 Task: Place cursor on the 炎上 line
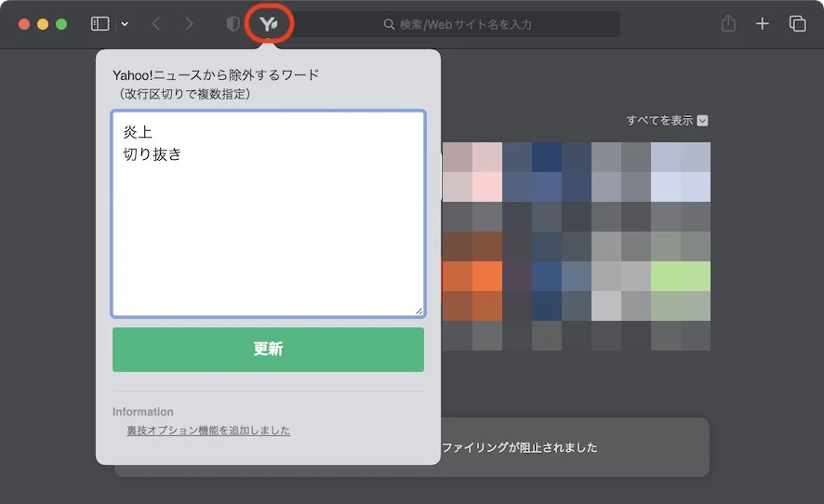(x=139, y=133)
